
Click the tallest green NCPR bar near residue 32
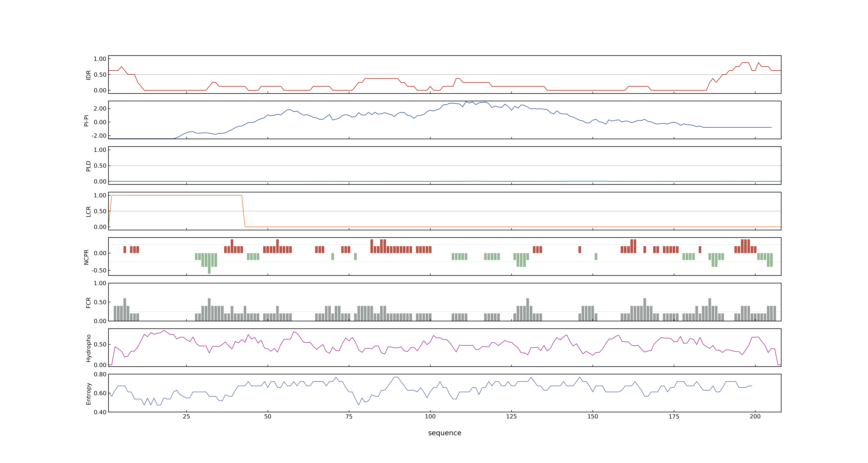pos(209,264)
